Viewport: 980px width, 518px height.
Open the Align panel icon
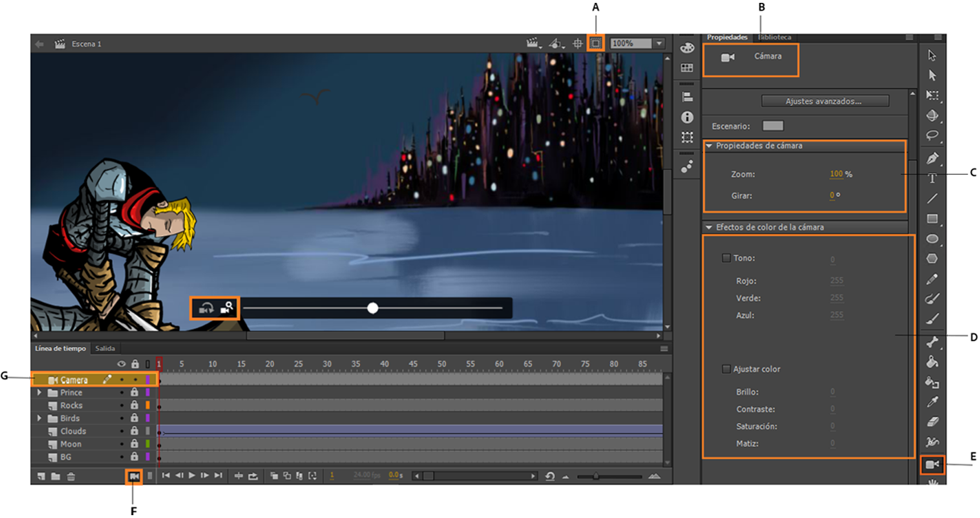coord(687,97)
